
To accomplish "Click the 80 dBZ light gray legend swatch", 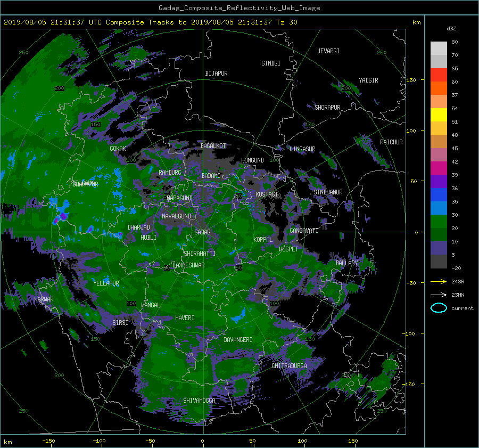I will (439, 48).
